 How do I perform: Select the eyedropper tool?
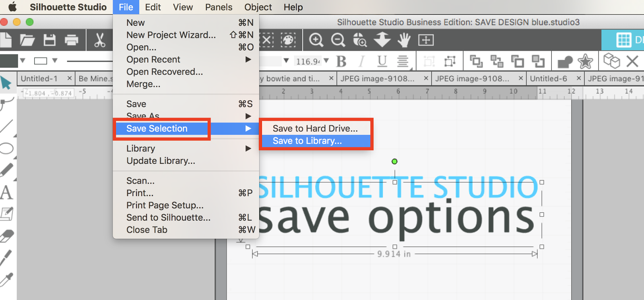click(x=7, y=279)
